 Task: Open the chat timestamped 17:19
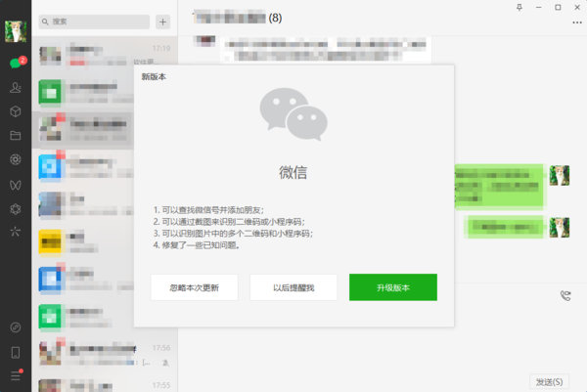(x=105, y=56)
